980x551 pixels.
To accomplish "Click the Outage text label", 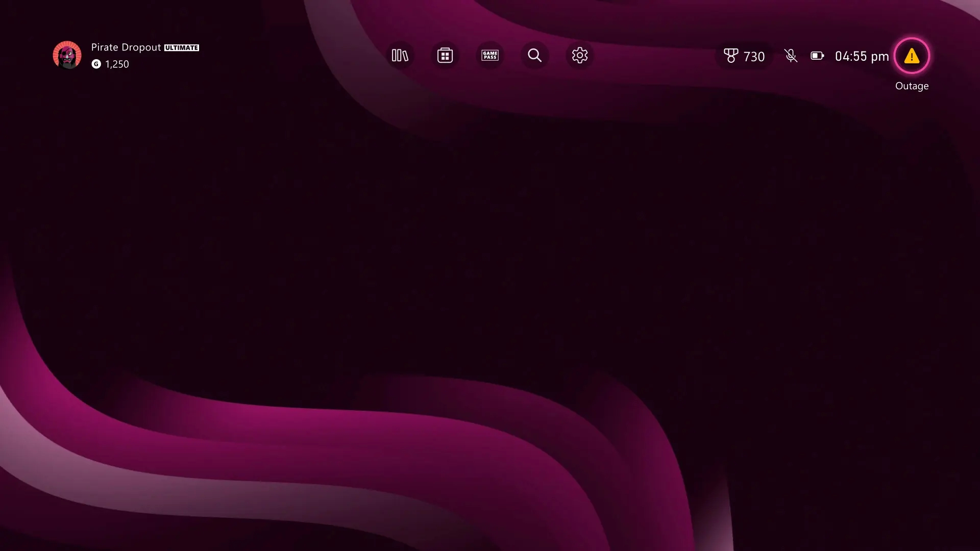I will (912, 86).
